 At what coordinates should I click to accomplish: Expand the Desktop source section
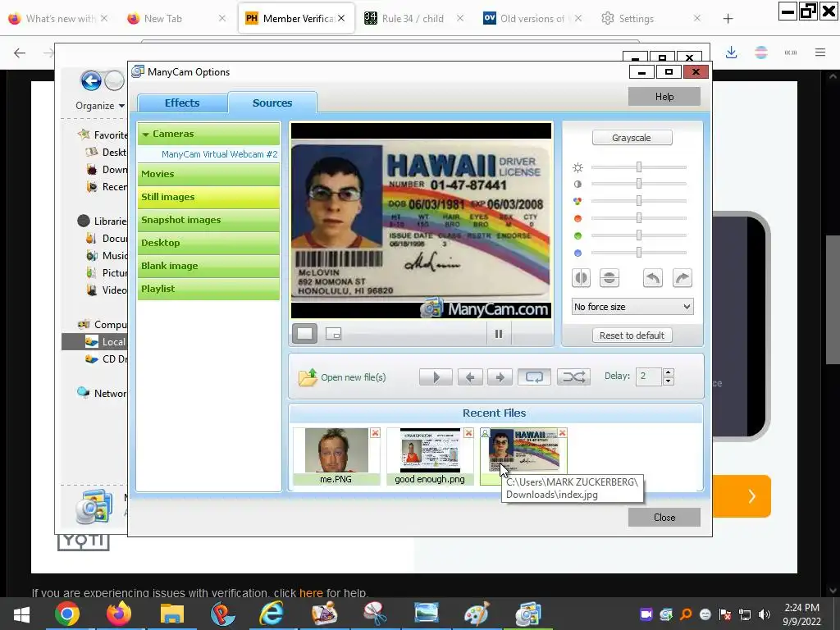pyautogui.click(x=208, y=243)
